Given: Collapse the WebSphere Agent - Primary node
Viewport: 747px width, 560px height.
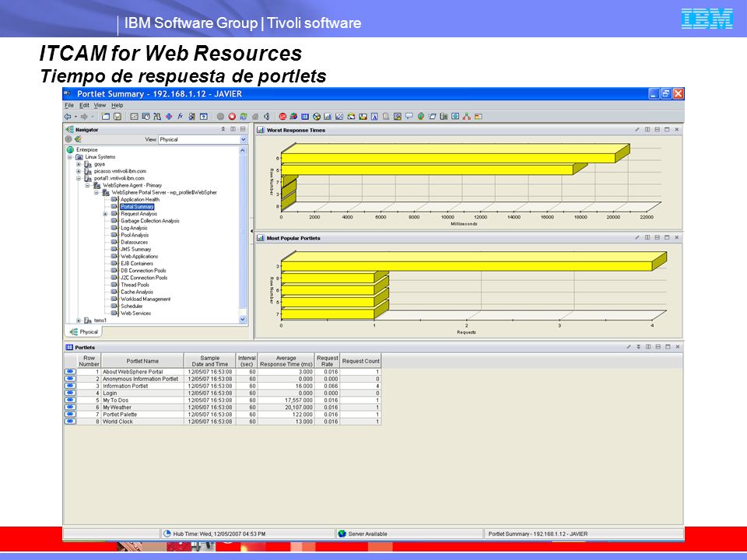Looking at the screenshot, I should point(88,186).
